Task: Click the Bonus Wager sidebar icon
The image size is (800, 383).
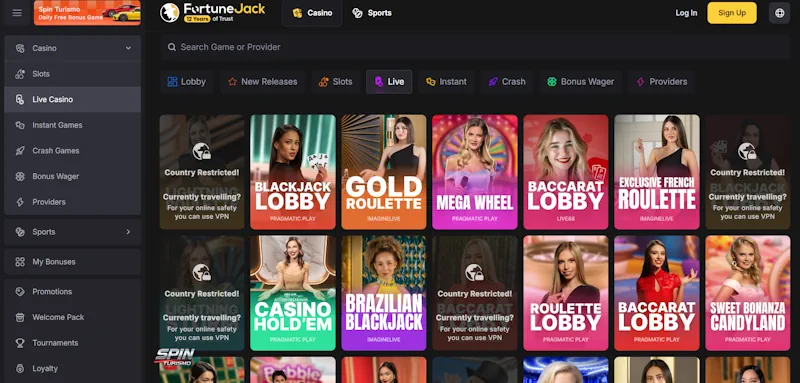Action: (x=20, y=176)
